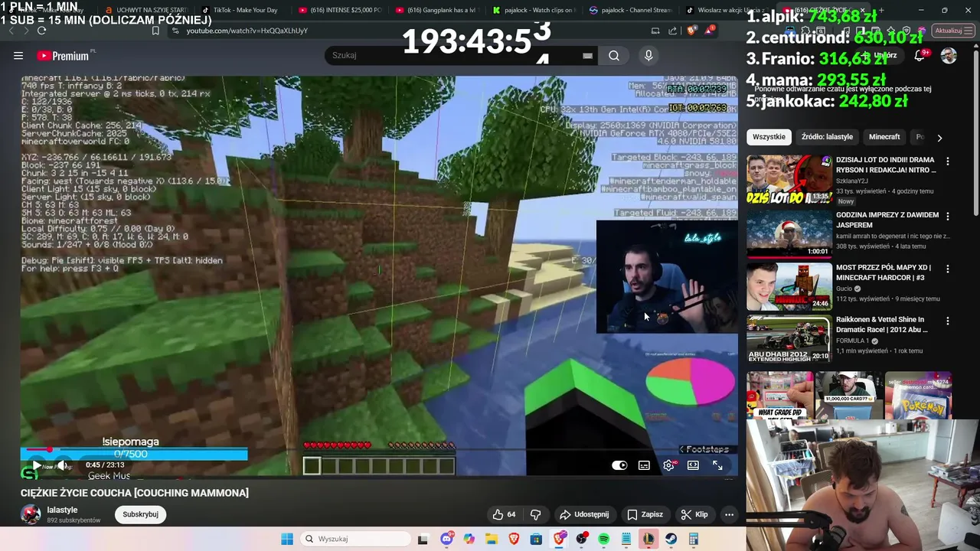Open Discord from the taskbar
Image resolution: width=980 pixels, height=551 pixels.
(x=446, y=539)
